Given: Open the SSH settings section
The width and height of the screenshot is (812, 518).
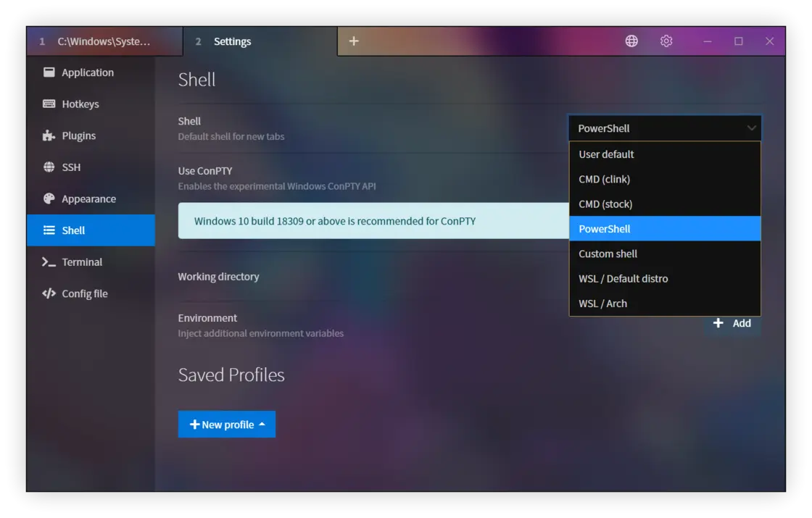Looking at the screenshot, I should coord(91,167).
